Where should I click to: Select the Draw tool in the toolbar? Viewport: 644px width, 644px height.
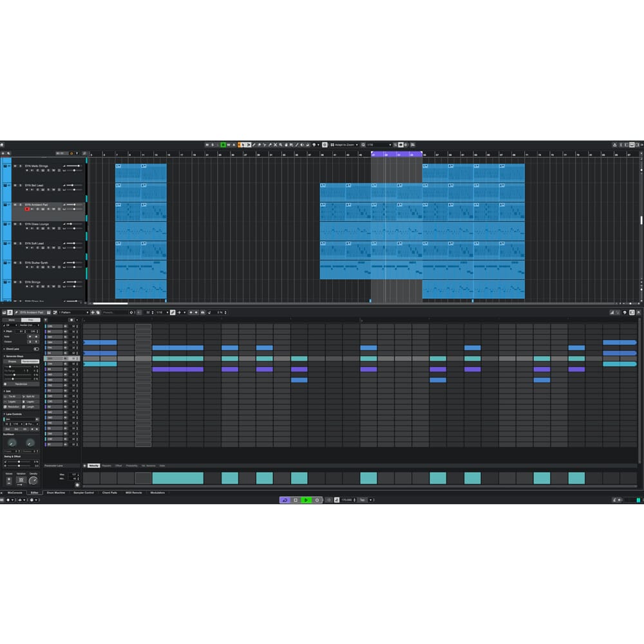point(254,145)
